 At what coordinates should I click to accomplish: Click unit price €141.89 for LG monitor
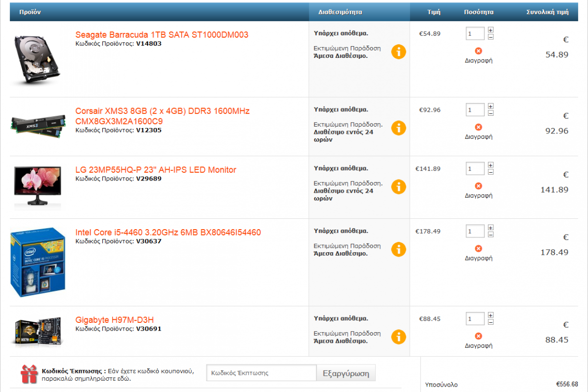click(x=428, y=168)
